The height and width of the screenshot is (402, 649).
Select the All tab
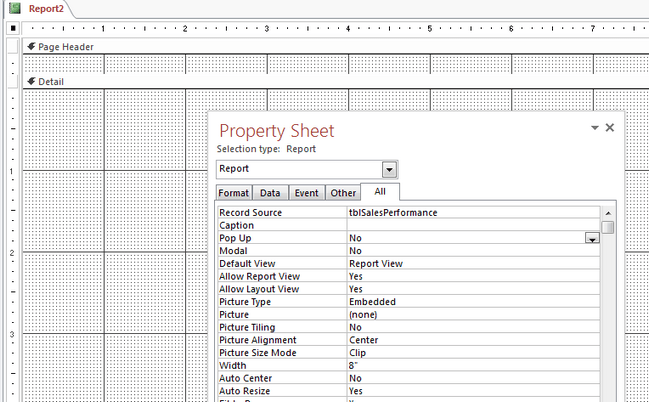(380, 191)
